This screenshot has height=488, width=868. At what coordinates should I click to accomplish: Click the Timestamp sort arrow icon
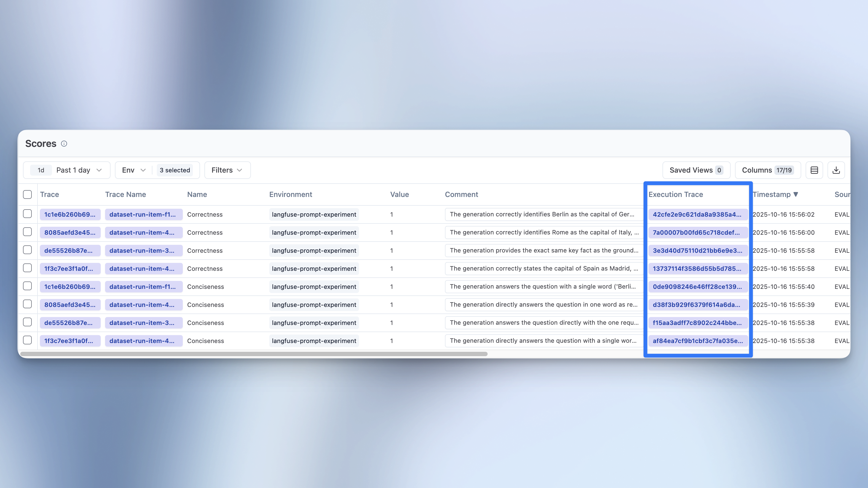point(796,194)
